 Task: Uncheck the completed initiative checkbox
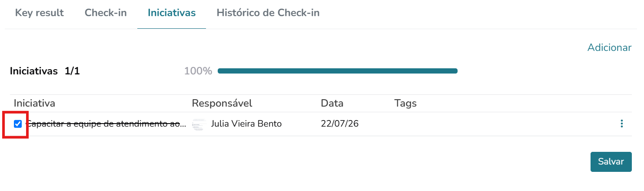[x=18, y=124]
